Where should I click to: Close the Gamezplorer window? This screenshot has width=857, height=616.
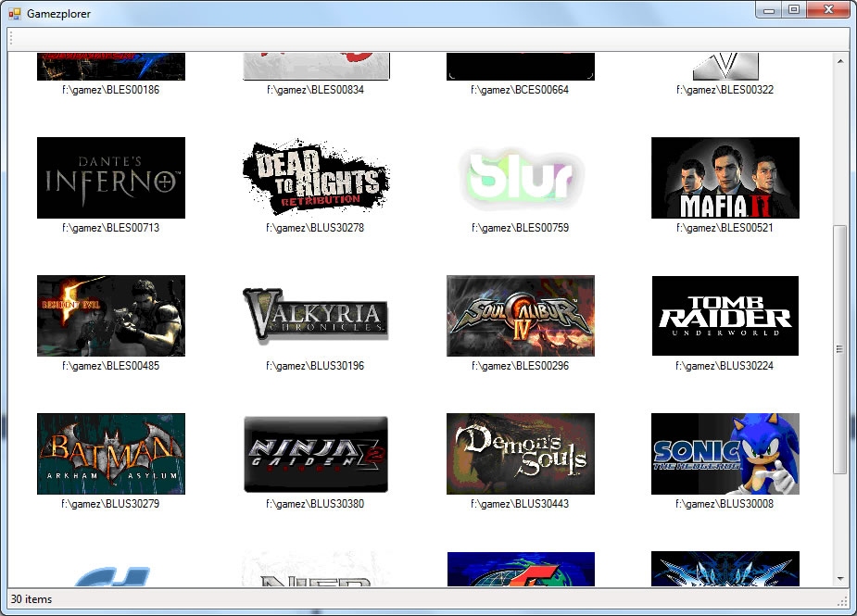(828, 10)
